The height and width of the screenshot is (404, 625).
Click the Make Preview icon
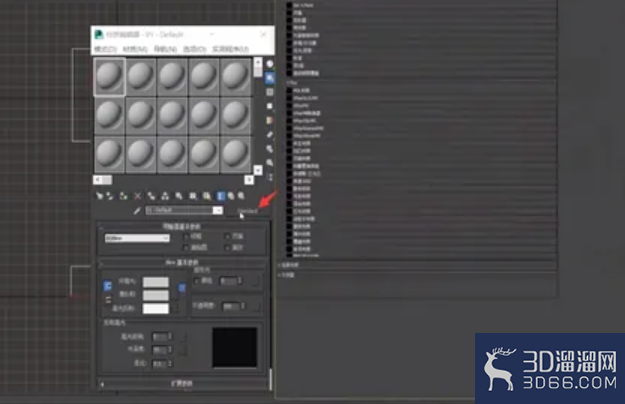pos(270,134)
